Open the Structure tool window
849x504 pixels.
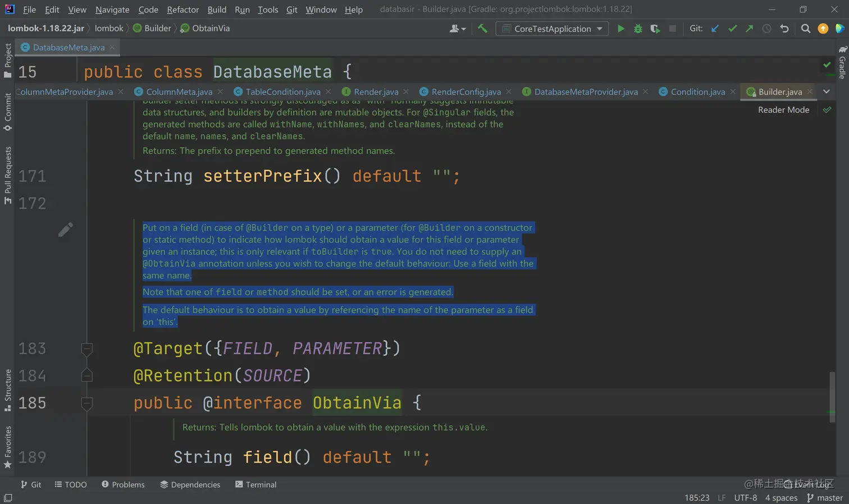pos(8,390)
